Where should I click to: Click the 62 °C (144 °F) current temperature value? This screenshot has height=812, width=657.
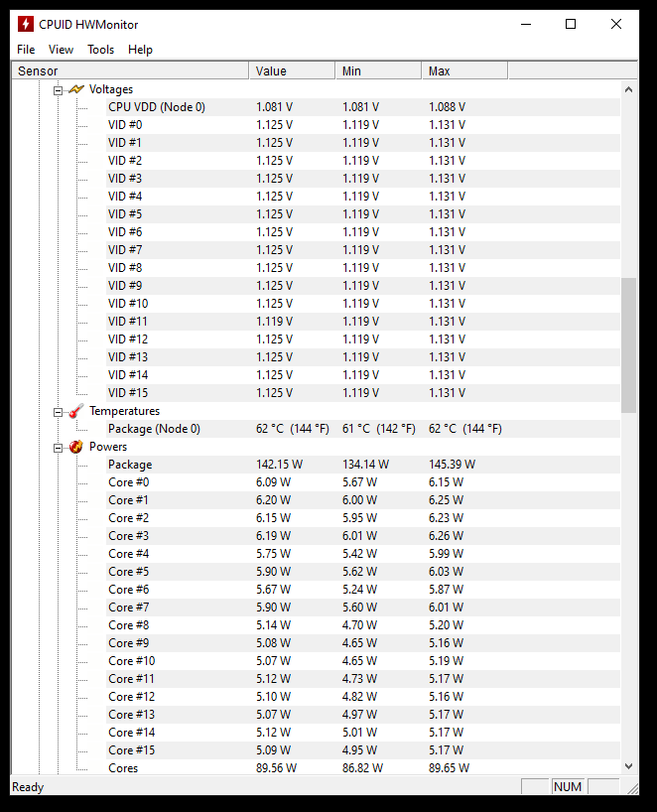point(293,429)
